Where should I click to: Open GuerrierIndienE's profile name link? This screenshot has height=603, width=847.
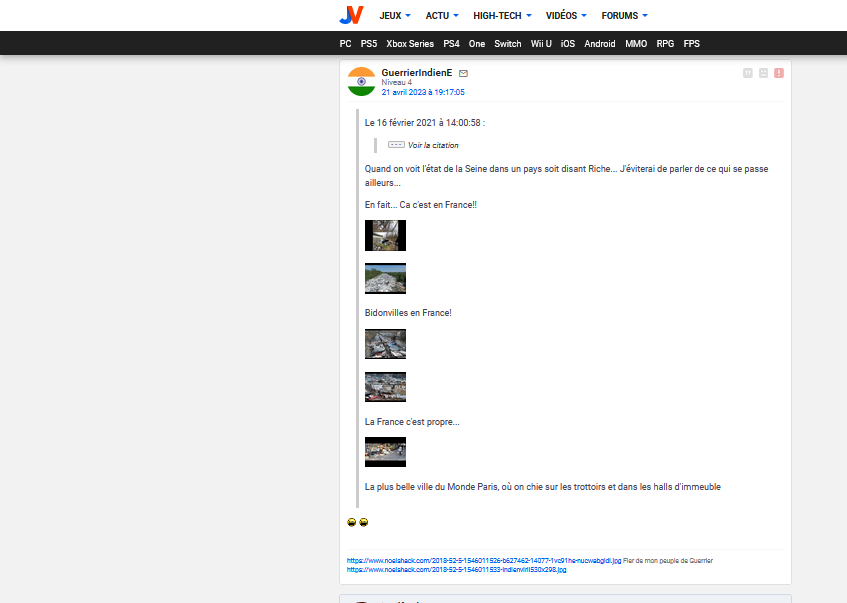tap(416, 72)
